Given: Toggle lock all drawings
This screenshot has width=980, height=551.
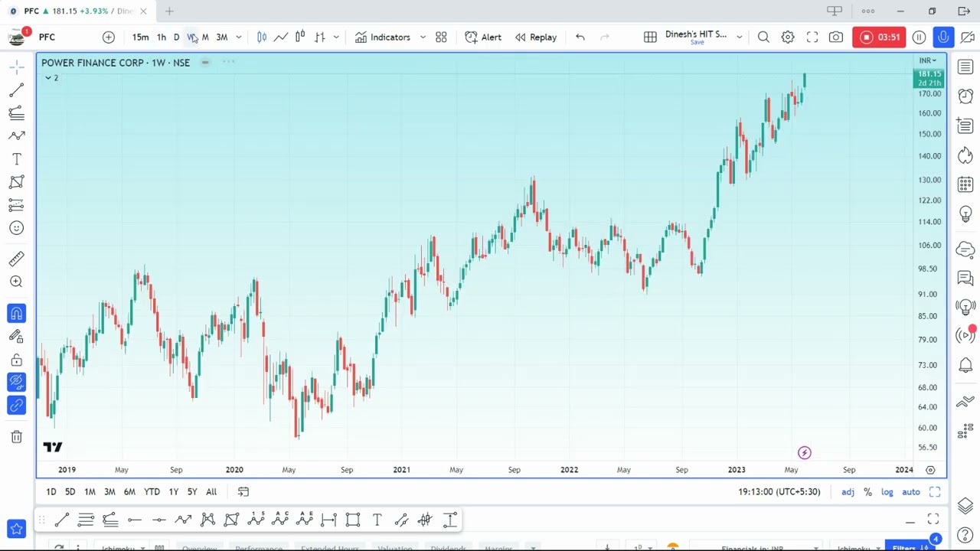Looking at the screenshot, I should pos(16,360).
